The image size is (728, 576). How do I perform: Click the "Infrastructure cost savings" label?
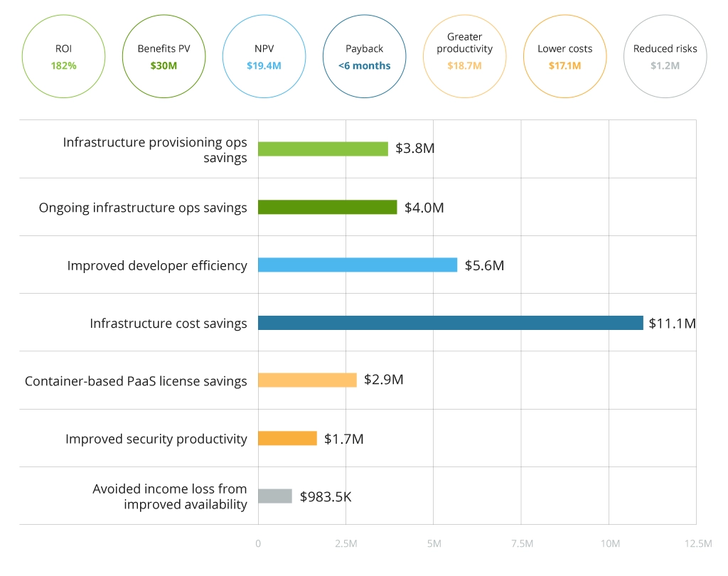[x=168, y=324]
